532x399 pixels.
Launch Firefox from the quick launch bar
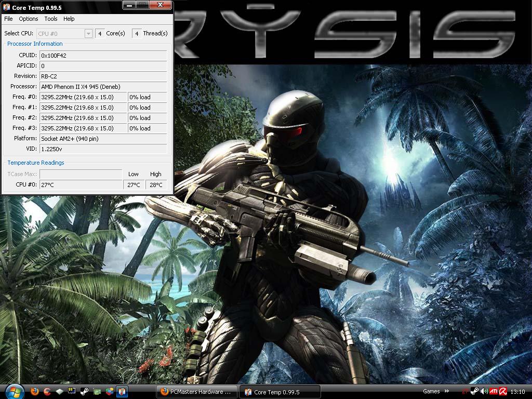tap(35, 392)
